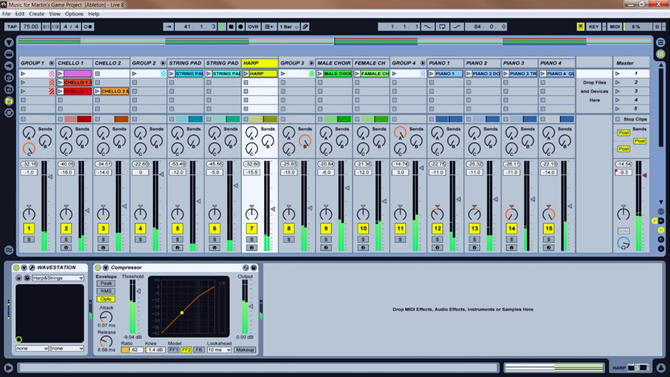This screenshot has height=377, width=670.
Task: Toggle the KEY map mode button
Action: [x=594, y=27]
